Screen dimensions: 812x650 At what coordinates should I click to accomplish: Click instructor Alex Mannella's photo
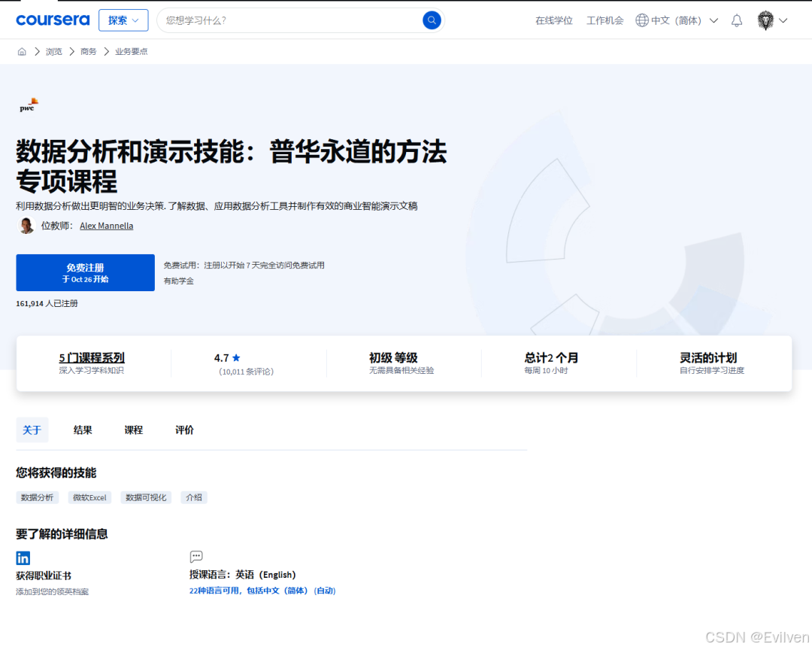26,226
